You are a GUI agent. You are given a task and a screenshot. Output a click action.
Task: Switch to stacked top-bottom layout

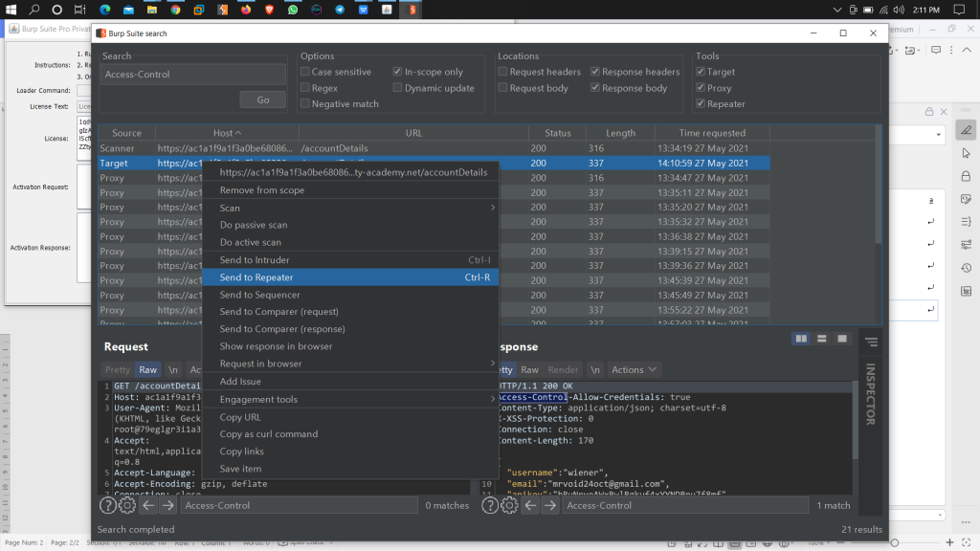tap(822, 339)
